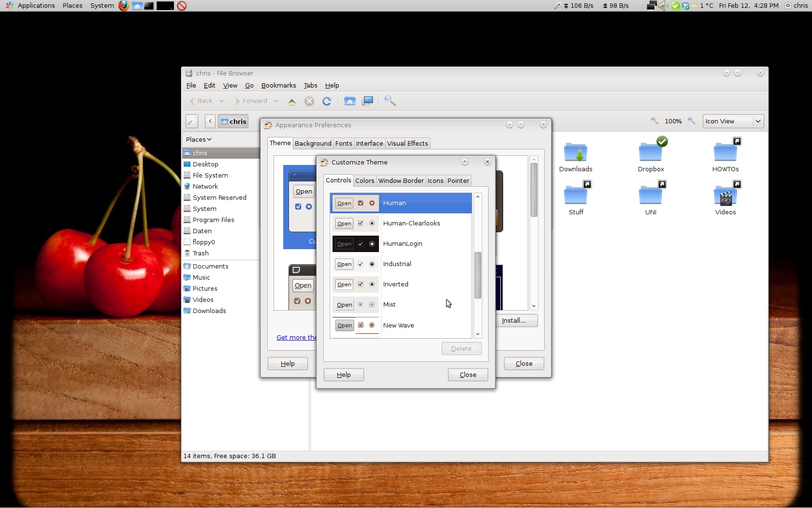Switch to the Colors tab
This screenshot has height=508, width=812.
click(365, 181)
